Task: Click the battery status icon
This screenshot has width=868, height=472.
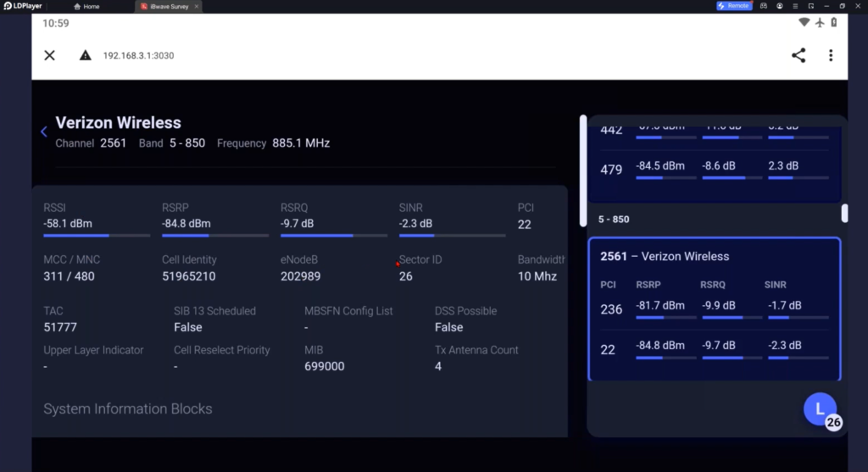Action: (834, 23)
